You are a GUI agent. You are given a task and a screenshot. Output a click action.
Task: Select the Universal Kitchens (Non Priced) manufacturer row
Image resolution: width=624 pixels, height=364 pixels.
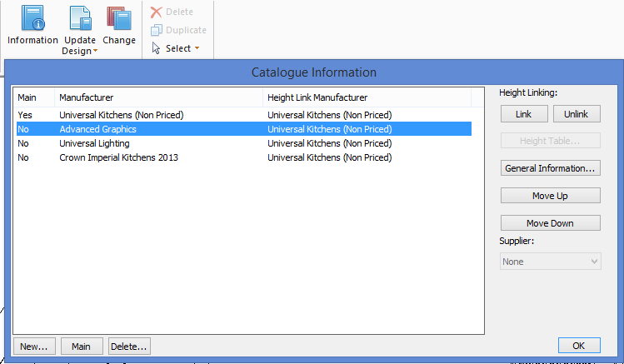pyautogui.click(x=243, y=115)
